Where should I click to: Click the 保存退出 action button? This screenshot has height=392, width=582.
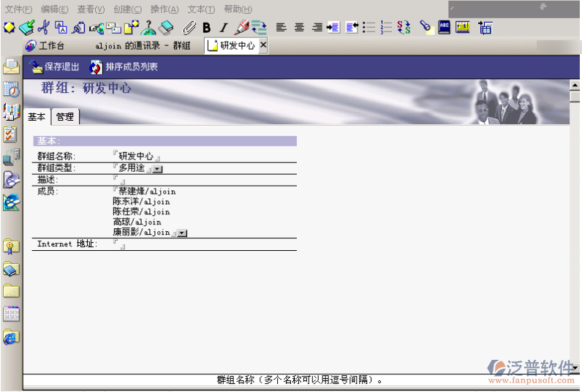coord(54,67)
